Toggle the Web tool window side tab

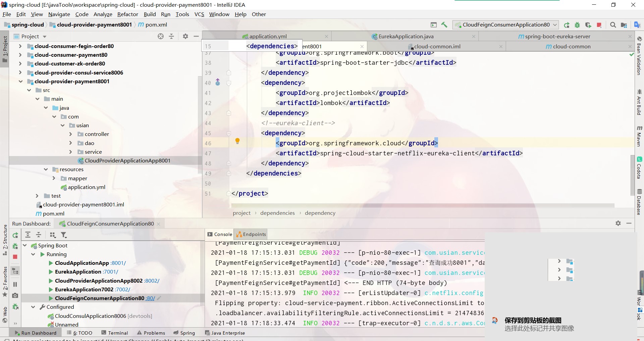(x=5, y=315)
